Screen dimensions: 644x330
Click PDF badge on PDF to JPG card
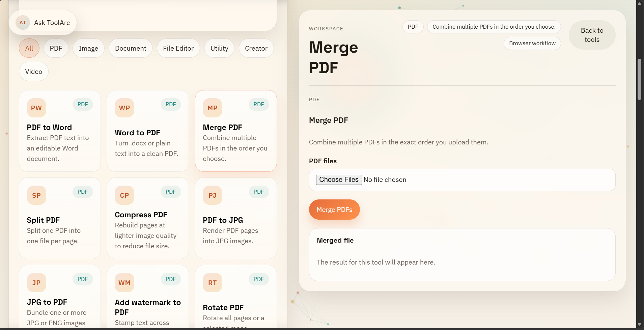tap(259, 192)
